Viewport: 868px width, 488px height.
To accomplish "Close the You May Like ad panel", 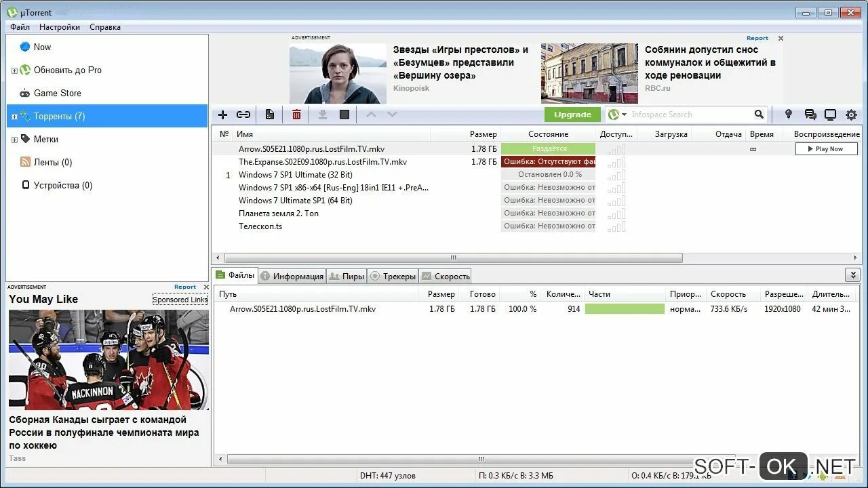I will pyautogui.click(x=206, y=287).
